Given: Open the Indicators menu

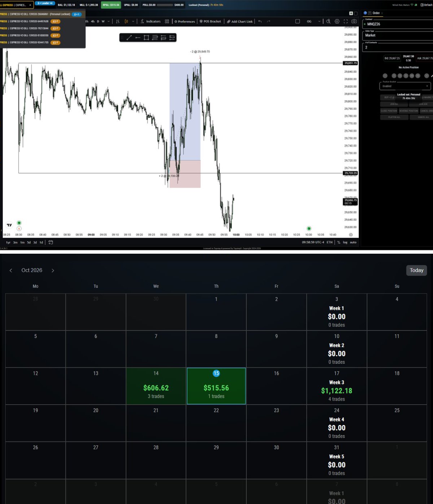Looking at the screenshot, I should coord(151,21).
